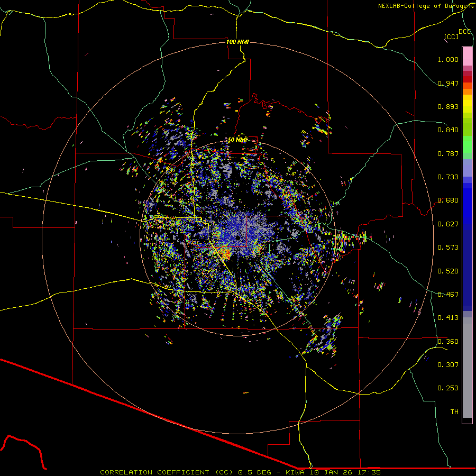Click the 50 NMI range ring label
This screenshot has width=476, height=476.
[237, 140]
